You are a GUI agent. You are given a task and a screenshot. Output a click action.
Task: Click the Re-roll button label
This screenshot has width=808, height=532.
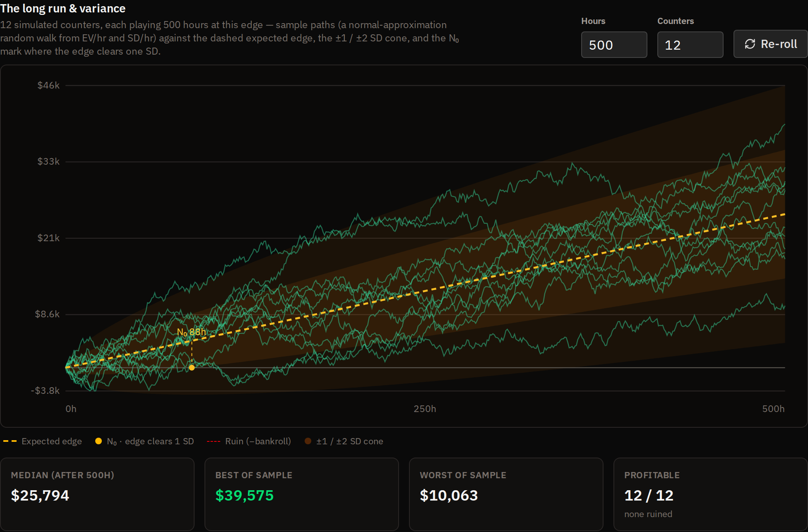(779, 44)
